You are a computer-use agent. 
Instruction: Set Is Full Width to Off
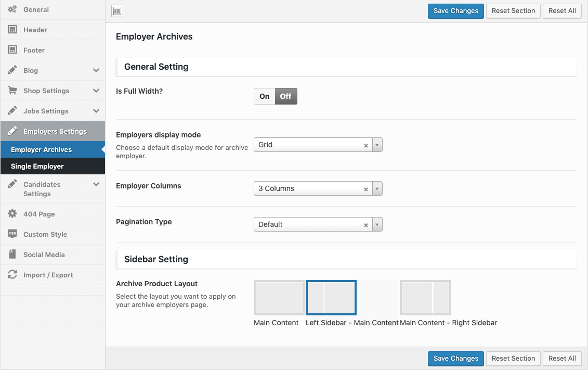pos(286,96)
